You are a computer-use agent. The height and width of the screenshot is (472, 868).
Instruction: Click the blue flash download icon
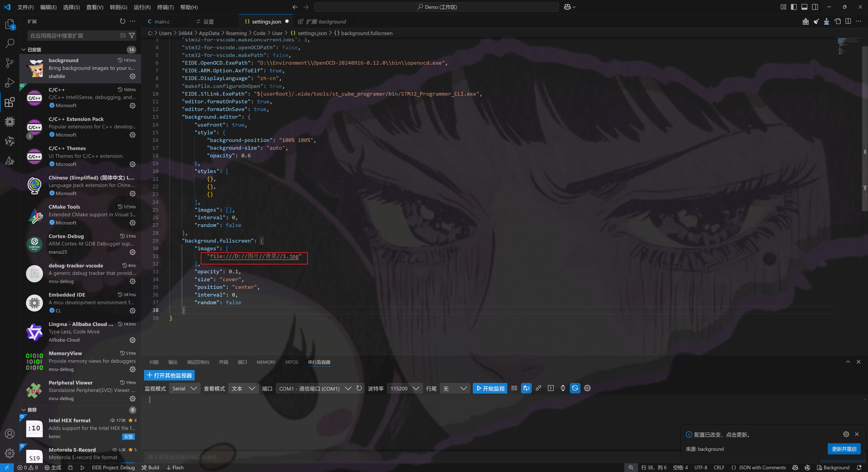(x=827, y=21)
